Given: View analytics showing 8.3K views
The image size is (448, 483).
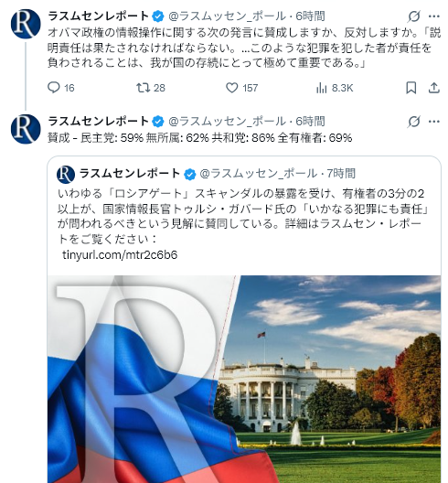Looking at the screenshot, I should click(321, 88).
